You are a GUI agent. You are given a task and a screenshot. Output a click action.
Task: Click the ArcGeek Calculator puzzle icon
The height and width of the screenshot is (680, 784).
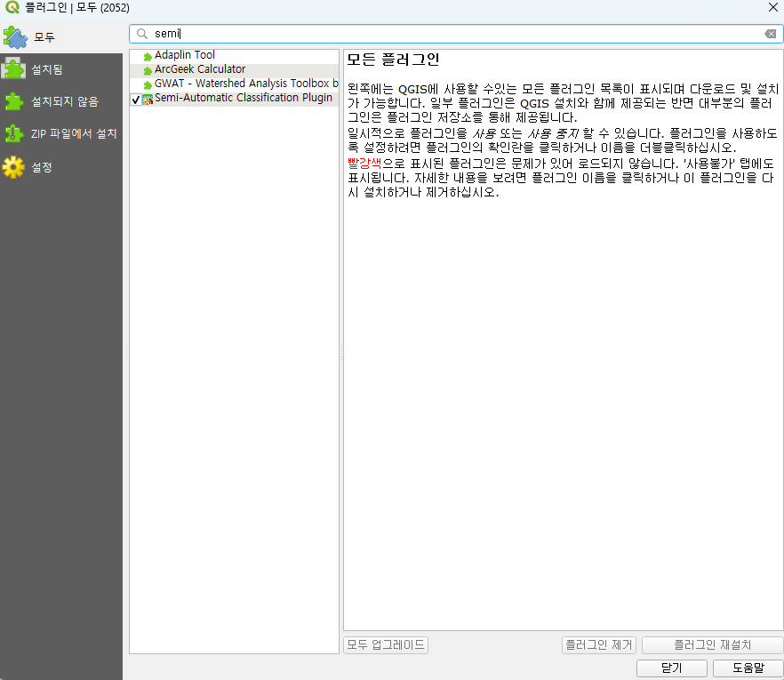click(148, 71)
